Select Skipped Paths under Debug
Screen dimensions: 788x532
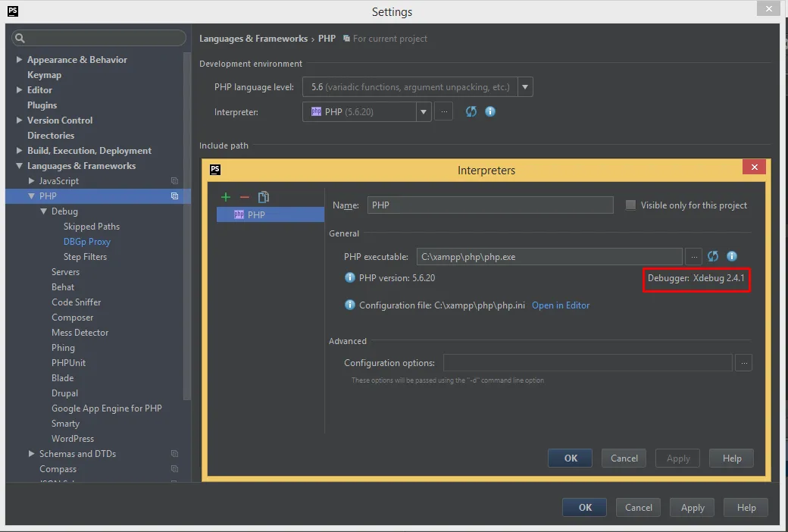click(92, 227)
